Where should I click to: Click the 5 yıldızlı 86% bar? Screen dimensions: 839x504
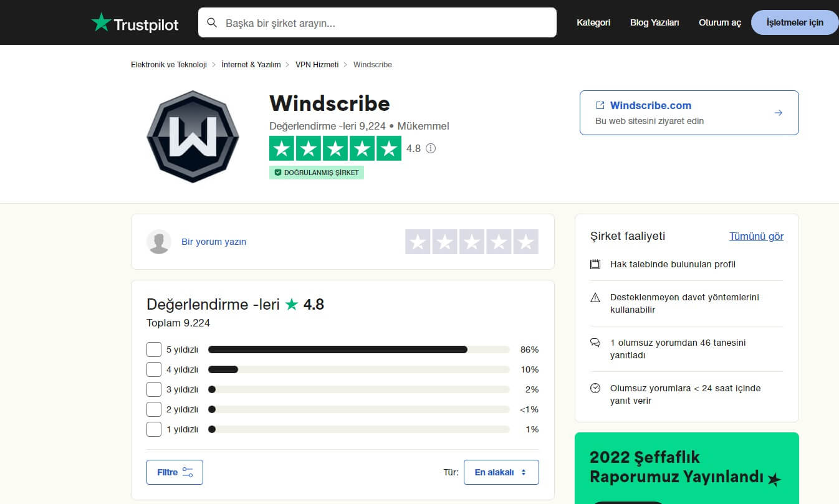(359, 349)
